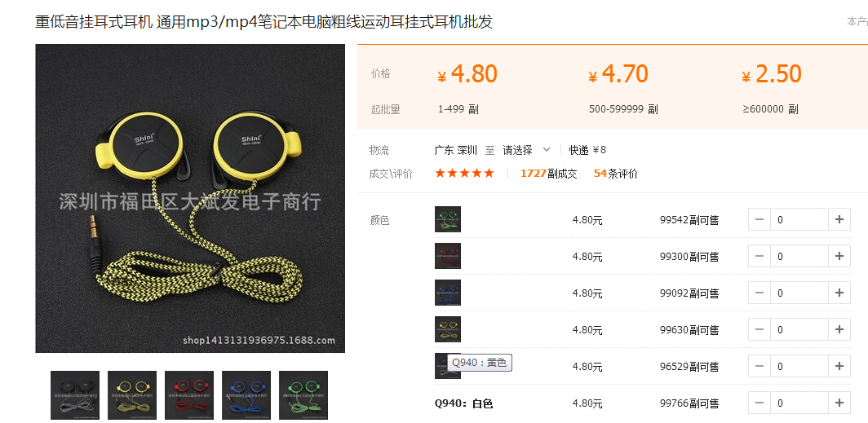This screenshot has width=868, height=423.
Task: Click the large yellow earphone product image
Action: click(x=190, y=199)
